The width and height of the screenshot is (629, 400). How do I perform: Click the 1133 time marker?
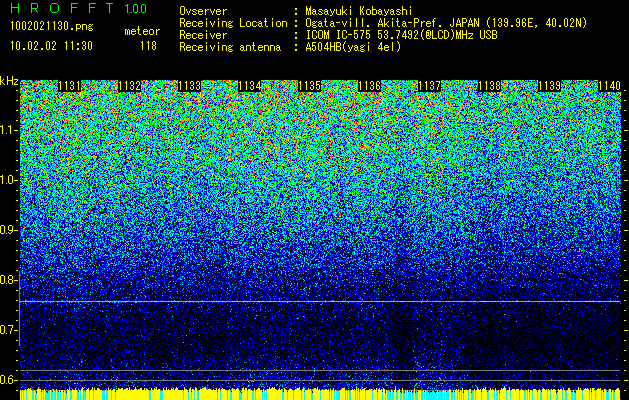(x=189, y=86)
